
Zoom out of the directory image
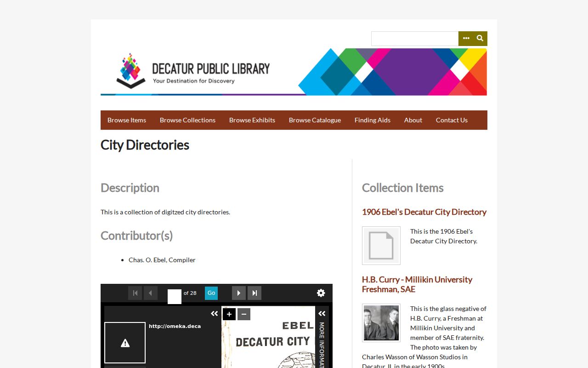[244, 314]
